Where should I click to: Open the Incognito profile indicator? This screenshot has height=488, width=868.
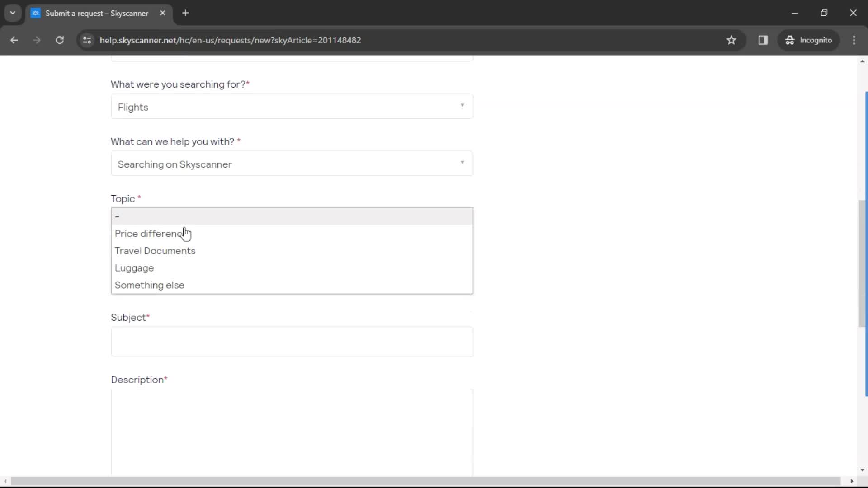(x=809, y=40)
